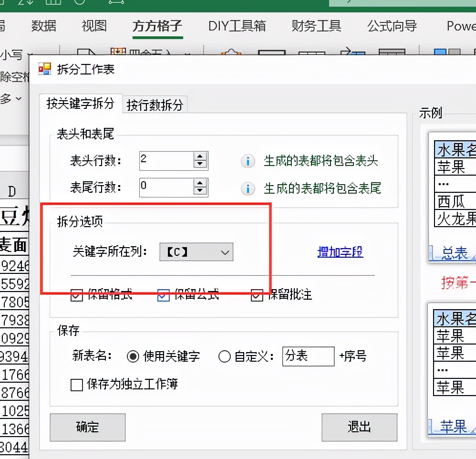
Task: Open the 公式向导 ribbon tab
Action: pos(392,26)
